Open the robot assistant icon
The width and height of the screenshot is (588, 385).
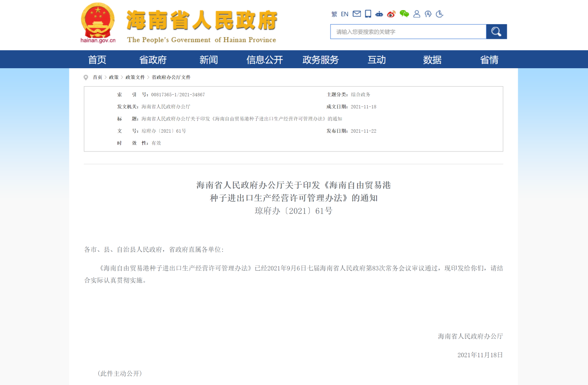coord(379,14)
